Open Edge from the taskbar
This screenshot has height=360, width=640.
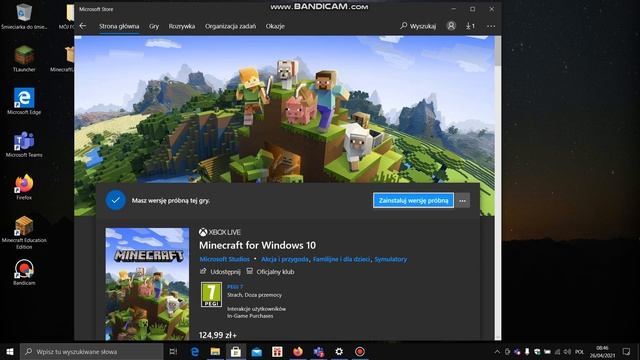tap(195, 351)
